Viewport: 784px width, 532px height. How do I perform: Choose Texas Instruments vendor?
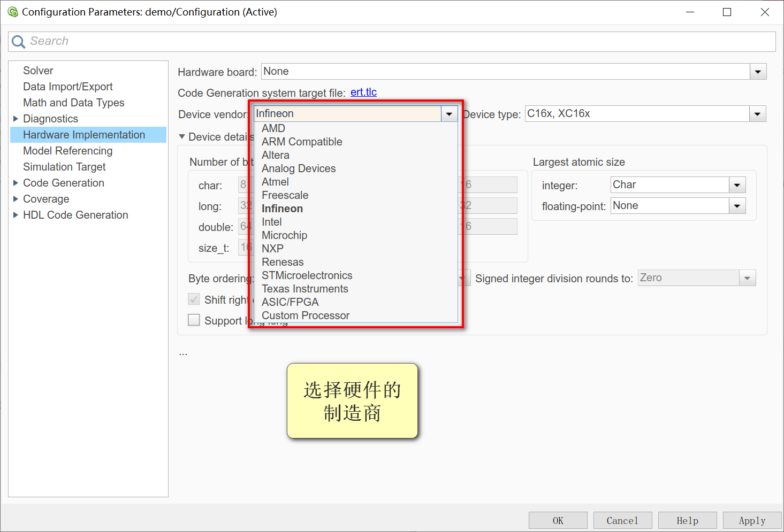click(305, 289)
